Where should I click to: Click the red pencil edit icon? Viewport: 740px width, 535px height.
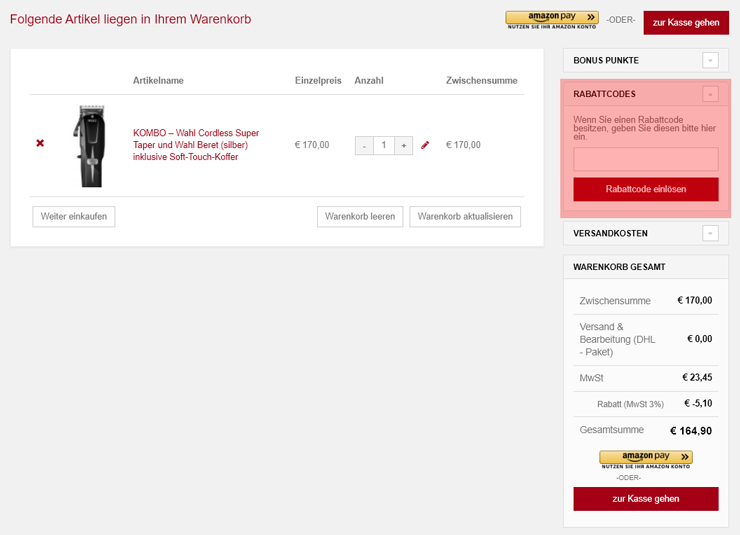[425, 145]
